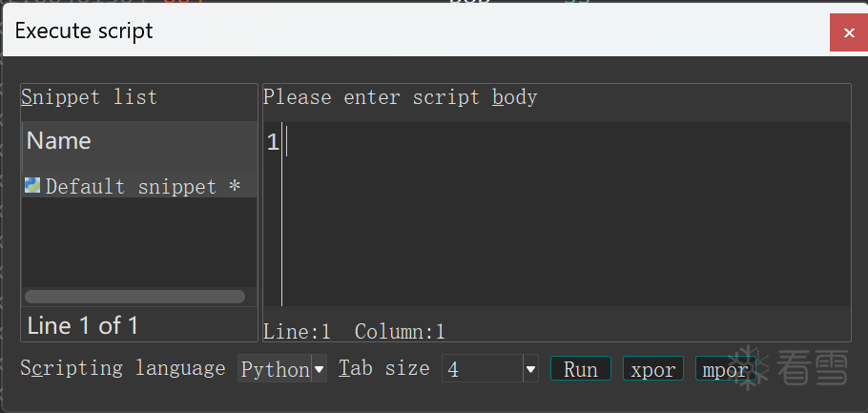Click the Scripting language label
This screenshot has width=868, height=413.
point(123,368)
